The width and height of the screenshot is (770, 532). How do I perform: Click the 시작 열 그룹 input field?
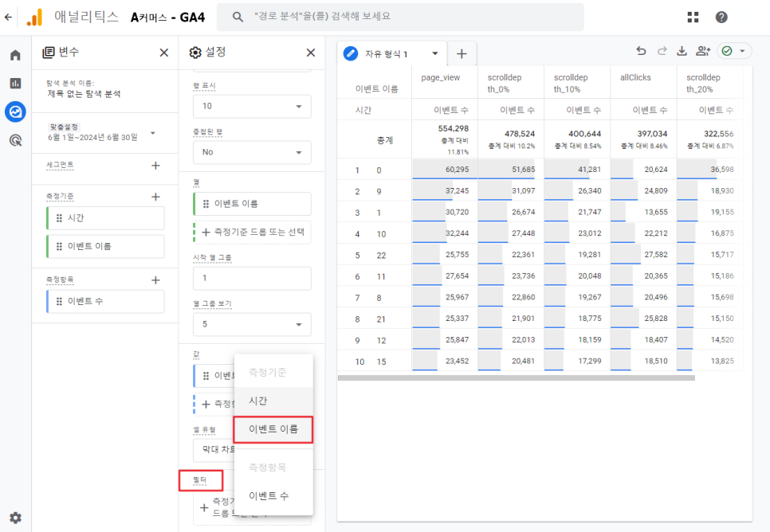[252, 278]
